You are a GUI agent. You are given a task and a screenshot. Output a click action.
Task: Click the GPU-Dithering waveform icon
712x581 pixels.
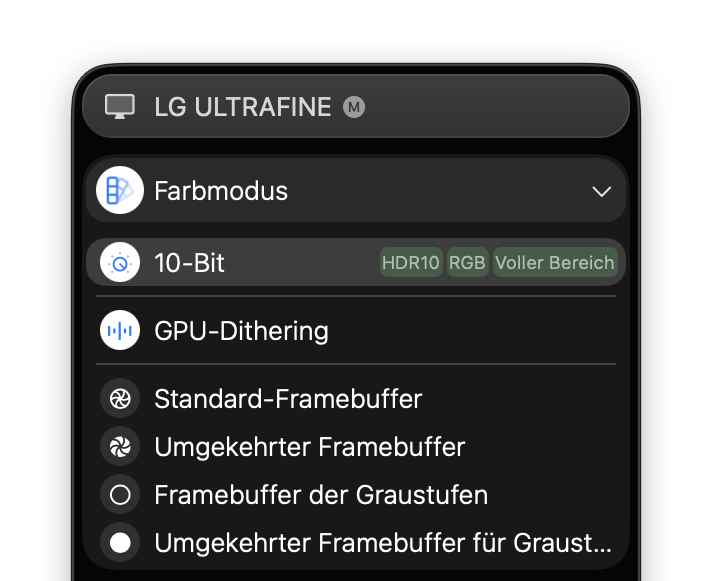120,330
